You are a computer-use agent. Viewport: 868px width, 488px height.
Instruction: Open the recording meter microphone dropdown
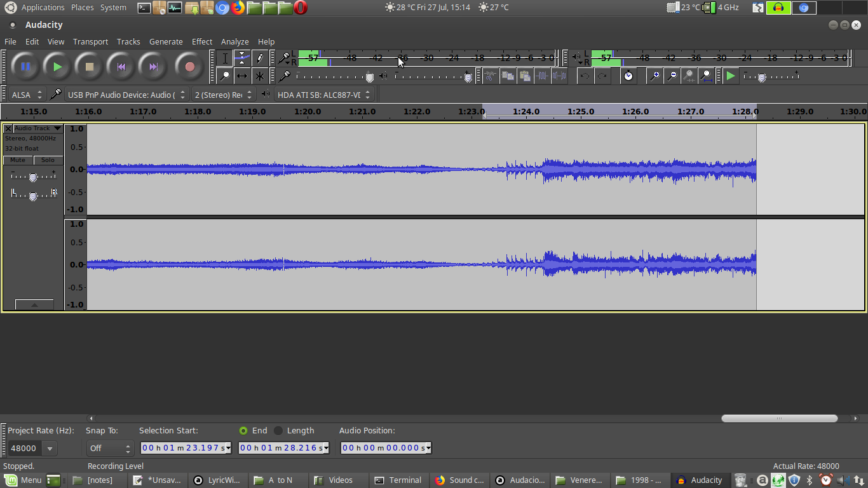[285, 58]
